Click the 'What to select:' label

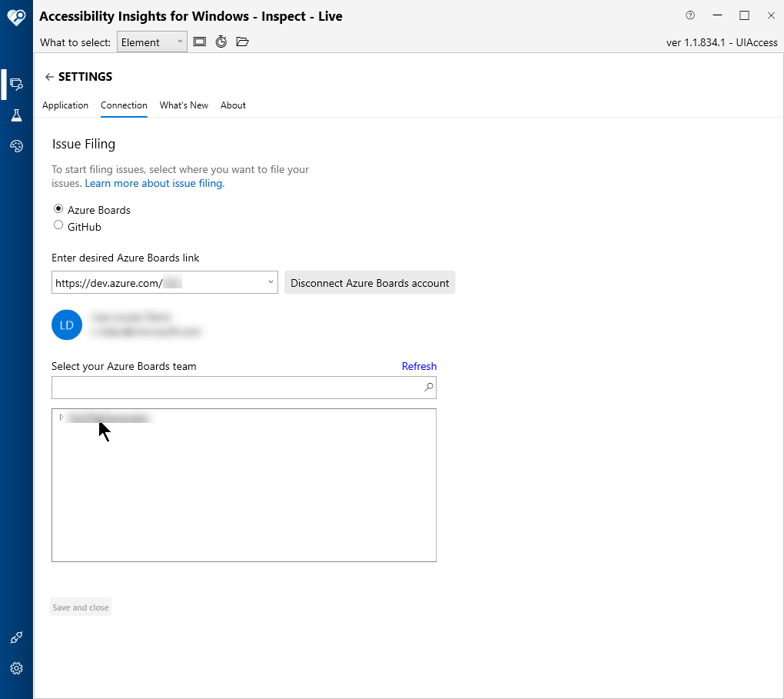click(x=75, y=42)
